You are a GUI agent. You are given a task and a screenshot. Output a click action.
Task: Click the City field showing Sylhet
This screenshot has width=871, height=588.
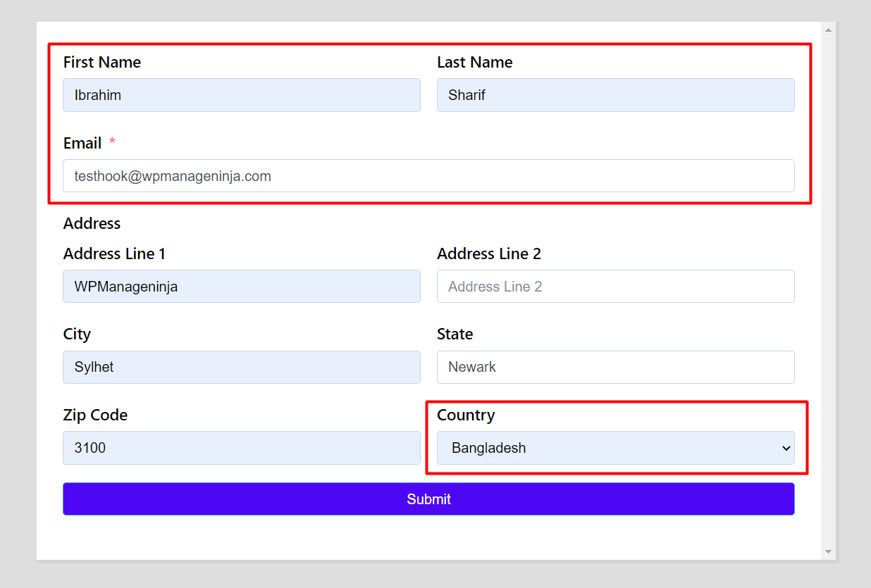(242, 367)
